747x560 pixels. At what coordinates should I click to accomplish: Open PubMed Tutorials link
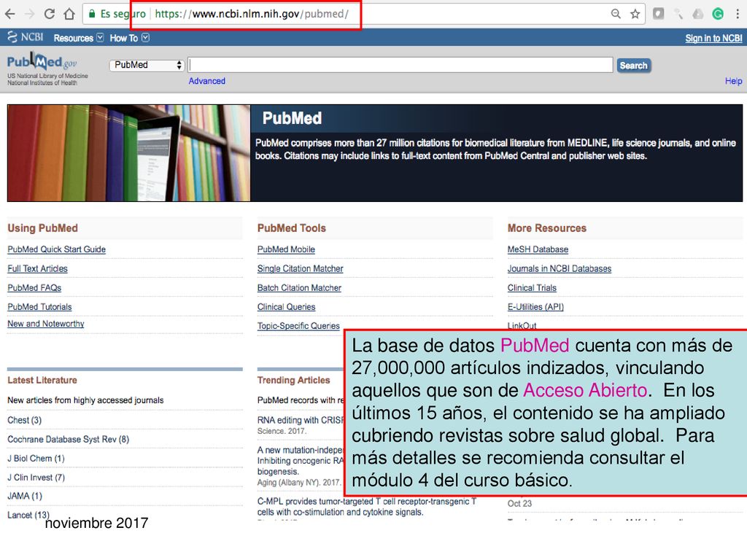click(39, 307)
